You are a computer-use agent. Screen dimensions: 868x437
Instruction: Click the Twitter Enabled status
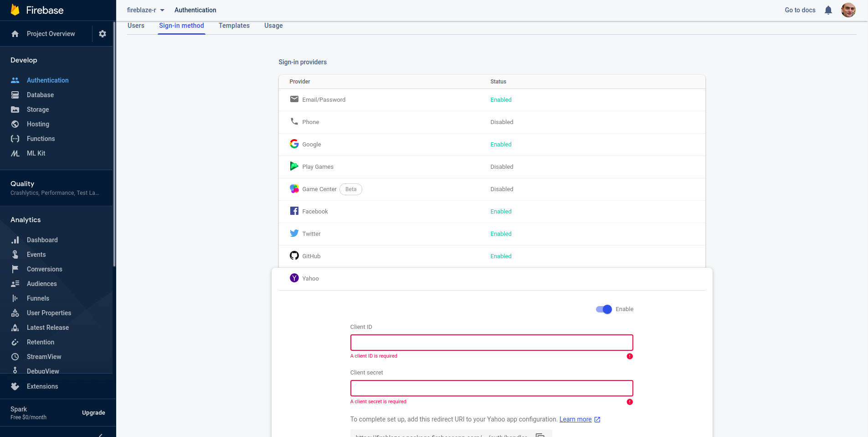tap(501, 234)
